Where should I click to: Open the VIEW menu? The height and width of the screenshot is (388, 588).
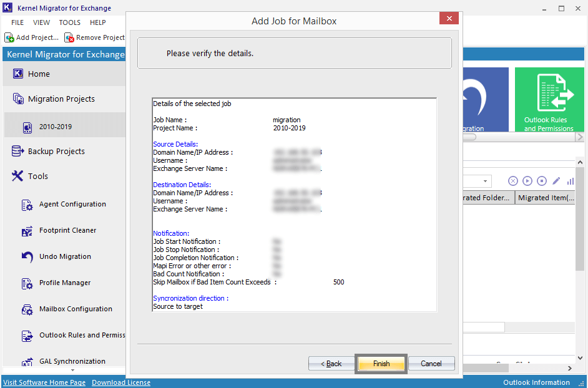tap(41, 22)
